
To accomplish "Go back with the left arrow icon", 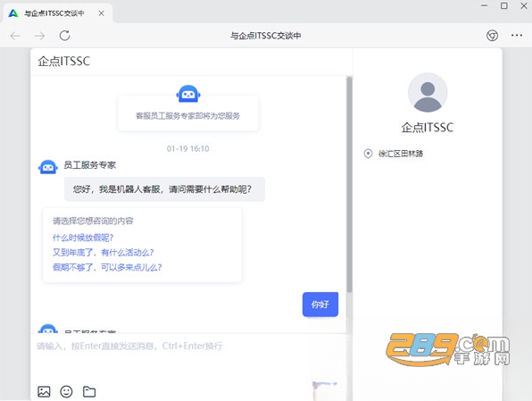I will [x=15, y=36].
